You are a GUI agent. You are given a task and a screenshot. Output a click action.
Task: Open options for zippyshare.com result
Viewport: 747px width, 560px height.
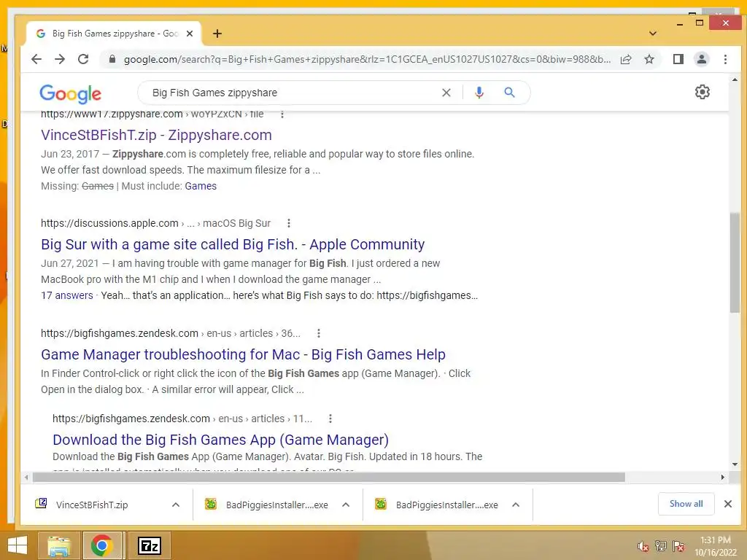coord(282,114)
